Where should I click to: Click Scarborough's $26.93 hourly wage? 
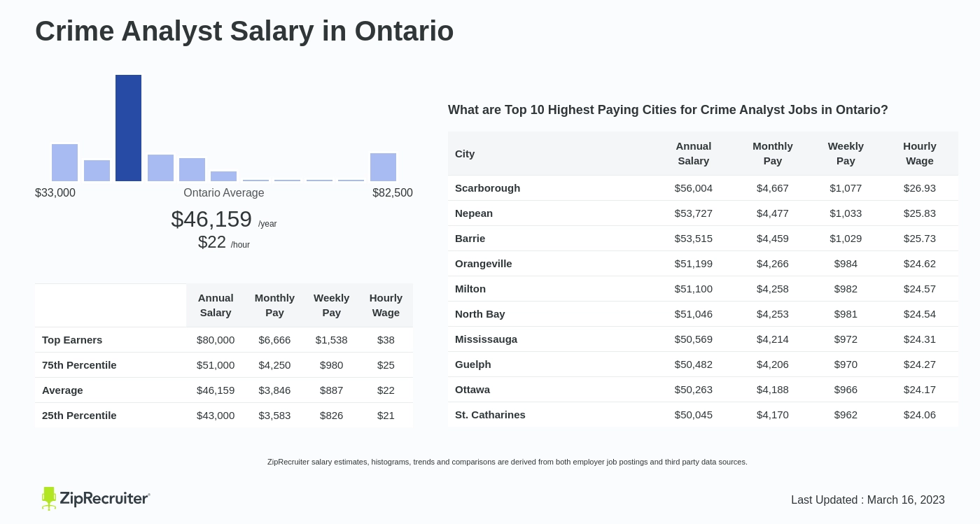pos(920,187)
